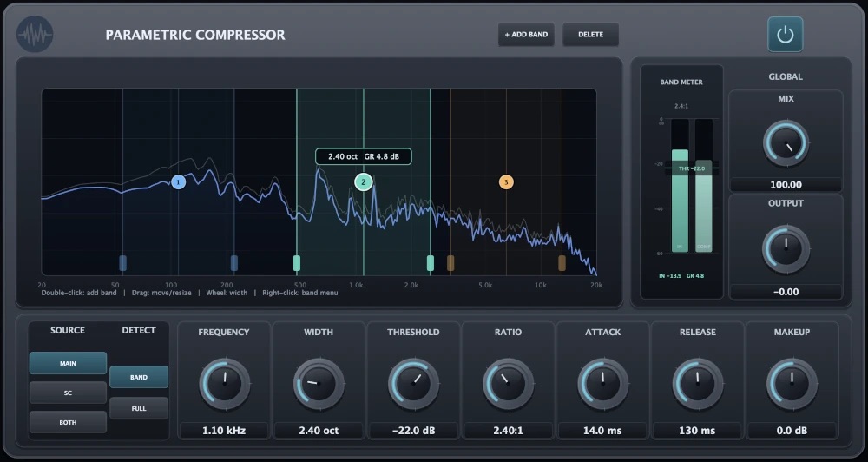Click left blue edge handle of band 1
The image size is (868, 462).
point(123,263)
